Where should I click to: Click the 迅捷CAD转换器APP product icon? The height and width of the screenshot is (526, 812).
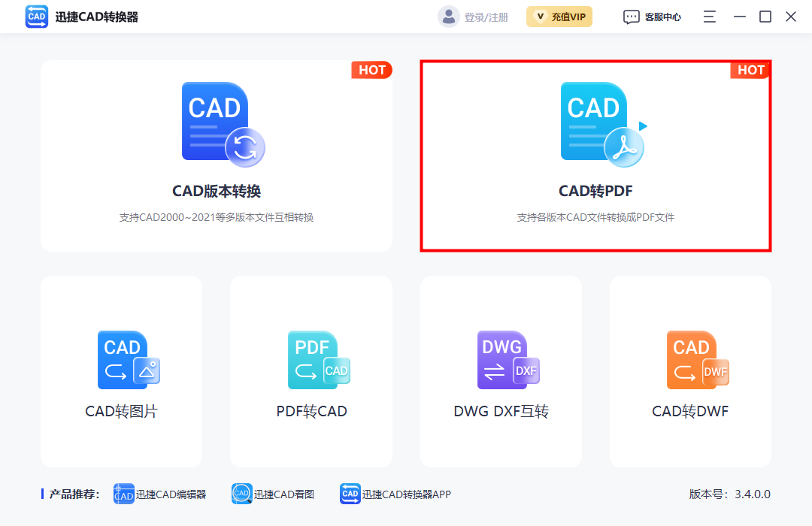click(x=350, y=494)
